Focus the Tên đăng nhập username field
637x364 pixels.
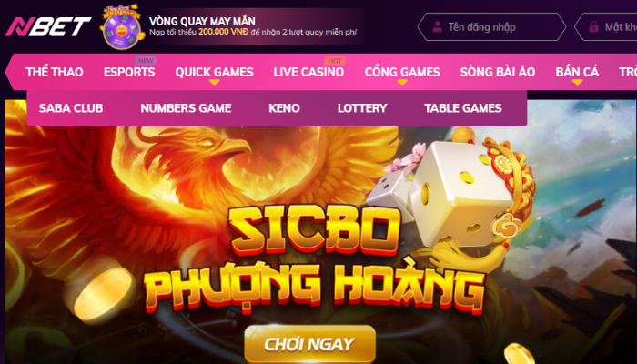pyautogui.click(x=492, y=26)
